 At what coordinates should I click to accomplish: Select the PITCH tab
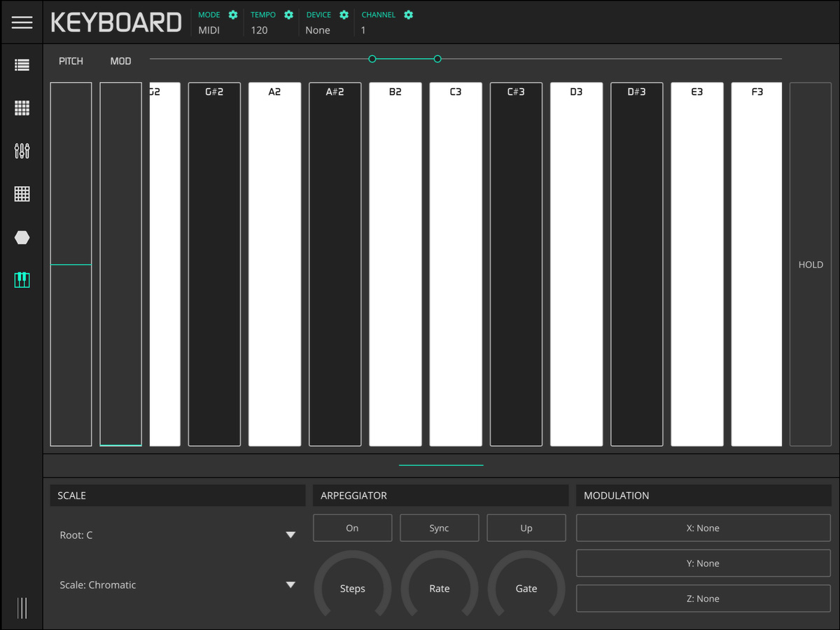[71, 61]
